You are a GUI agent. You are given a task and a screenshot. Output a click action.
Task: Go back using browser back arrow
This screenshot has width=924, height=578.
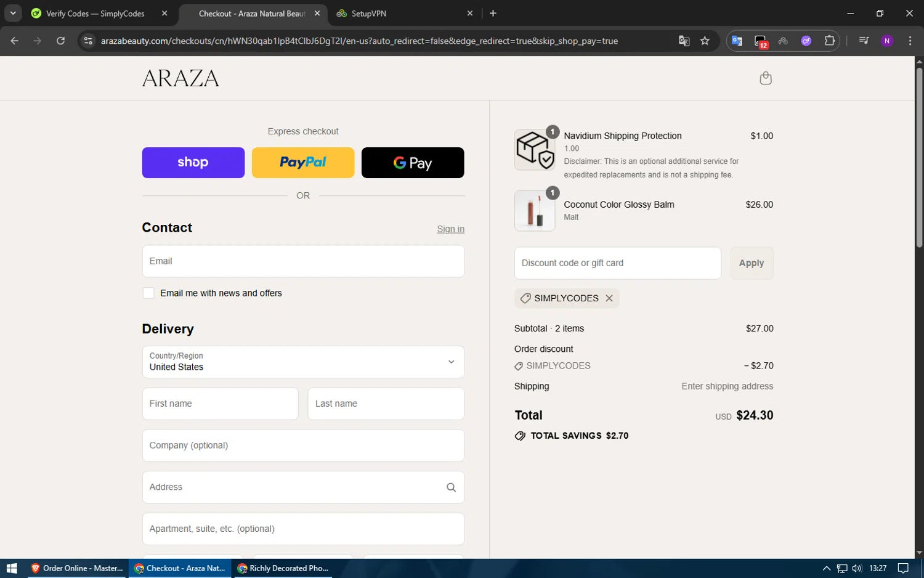(15, 41)
